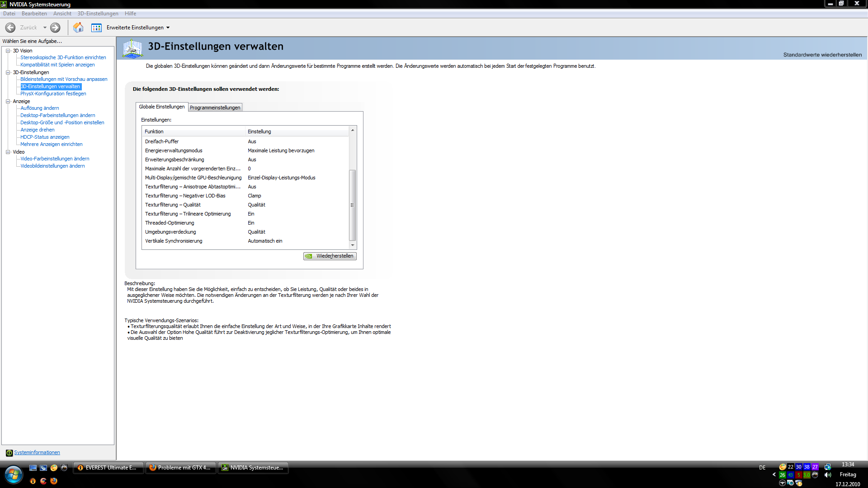Click the Home icon in toolbar
The width and height of the screenshot is (868, 488).
(78, 28)
